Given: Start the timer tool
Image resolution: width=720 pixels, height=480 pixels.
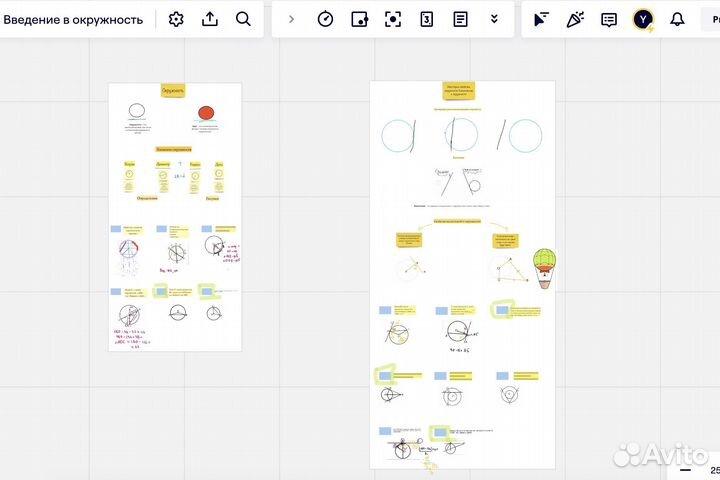Looking at the screenshot, I should tap(325, 19).
